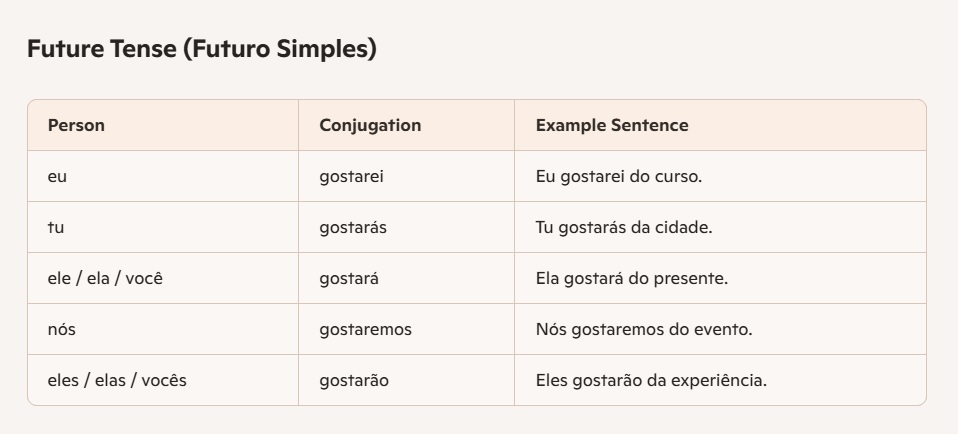Screen dimensions: 958x434
Task: Select the "gostarão" conjugation cell
Action: click(x=354, y=380)
